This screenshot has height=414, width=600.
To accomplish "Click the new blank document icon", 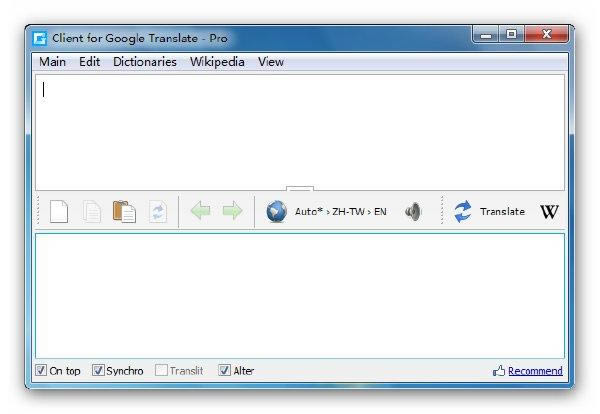I will [x=59, y=212].
